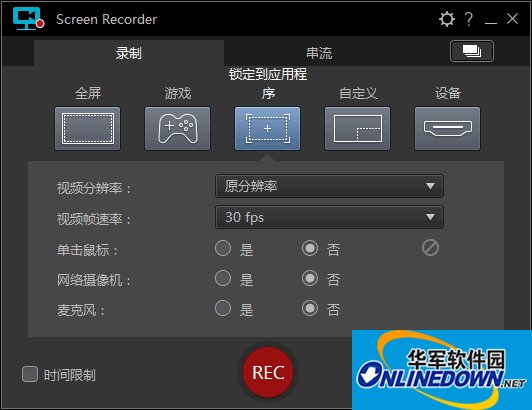Image resolution: width=532 pixels, height=410 pixels.
Task: Minimize the Screen Recorder window
Action: coord(491,20)
